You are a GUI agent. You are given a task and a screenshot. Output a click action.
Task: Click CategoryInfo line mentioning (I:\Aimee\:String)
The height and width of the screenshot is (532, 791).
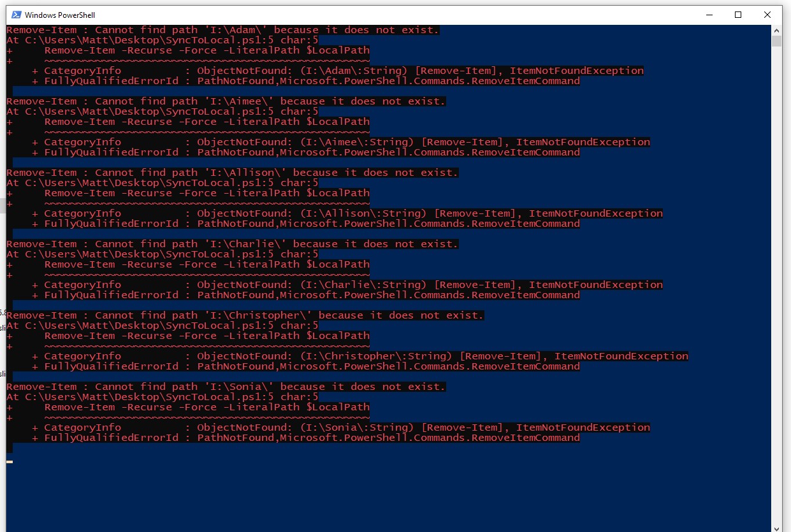click(341, 142)
